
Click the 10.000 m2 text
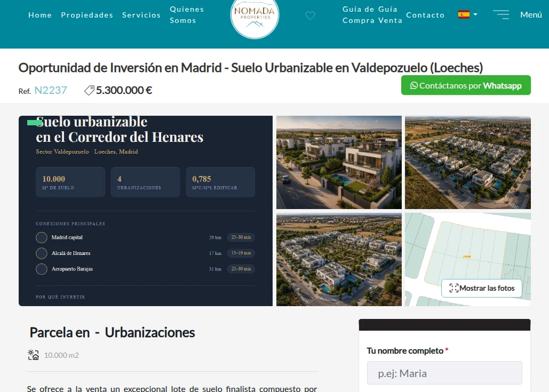click(62, 355)
